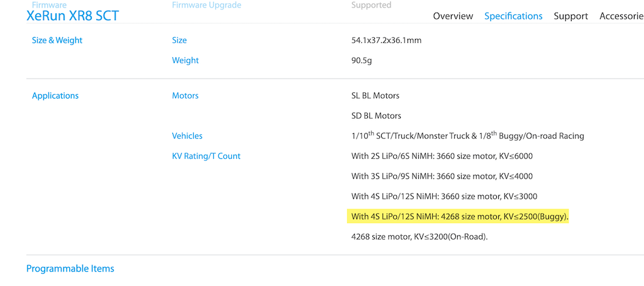The width and height of the screenshot is (644, 286).
Task: Click the SL BL Motors entry
Action: coord(375,96)
